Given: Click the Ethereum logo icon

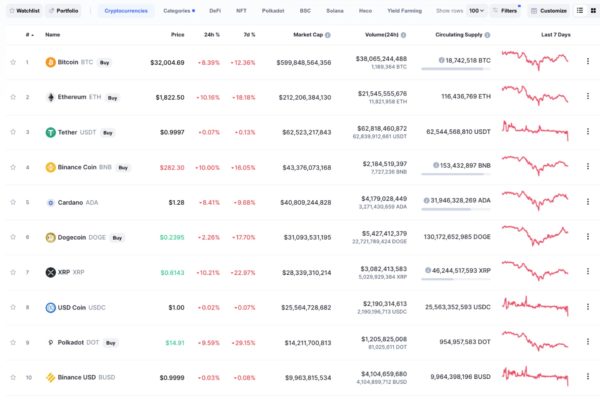Looking at the screenshot, I should (x=51, y=97).
